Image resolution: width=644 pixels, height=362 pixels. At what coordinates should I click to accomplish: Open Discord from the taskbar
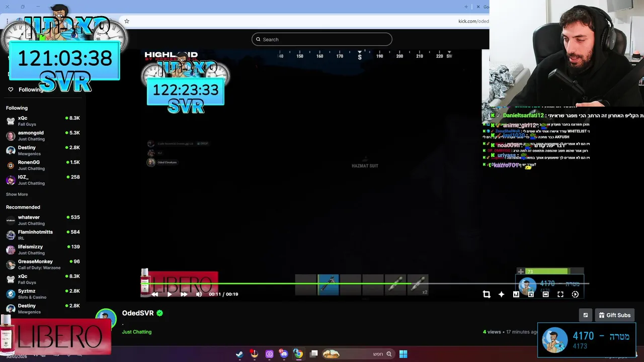pos(284,354)
